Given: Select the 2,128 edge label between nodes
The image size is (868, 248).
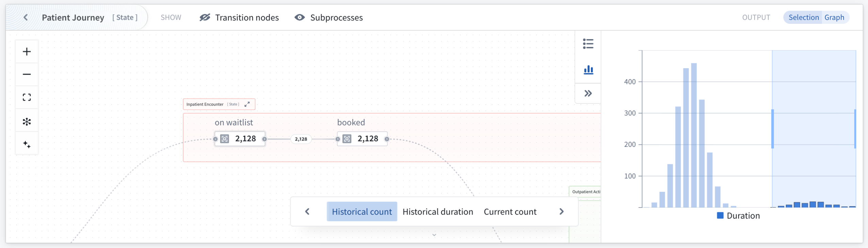Looking at the screenshot, I should [x=301, y=139].
